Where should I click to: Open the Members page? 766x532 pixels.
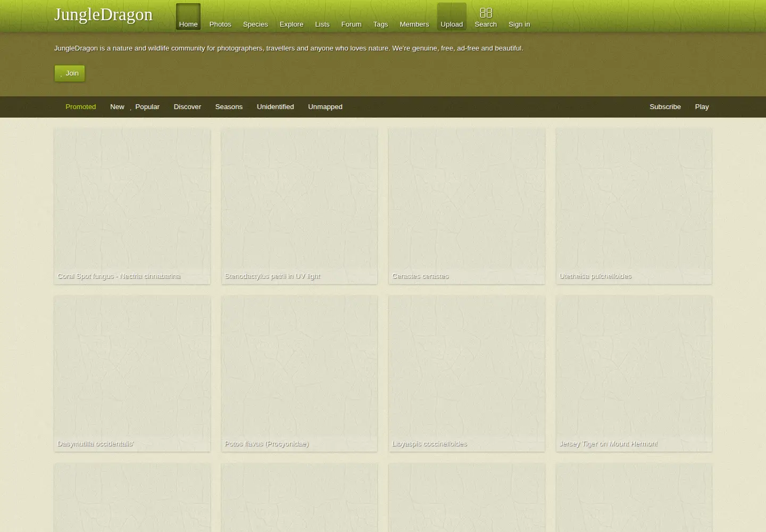click(414, 24)
